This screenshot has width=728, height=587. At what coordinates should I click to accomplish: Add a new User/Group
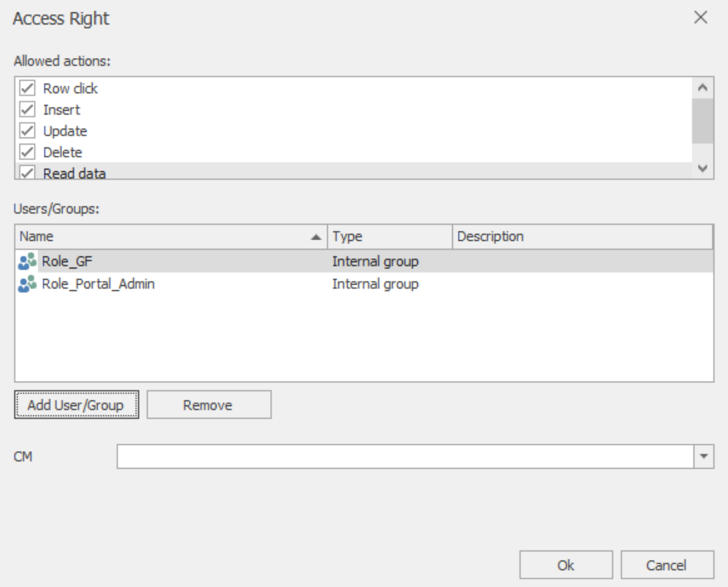click(x=76, y=405)
